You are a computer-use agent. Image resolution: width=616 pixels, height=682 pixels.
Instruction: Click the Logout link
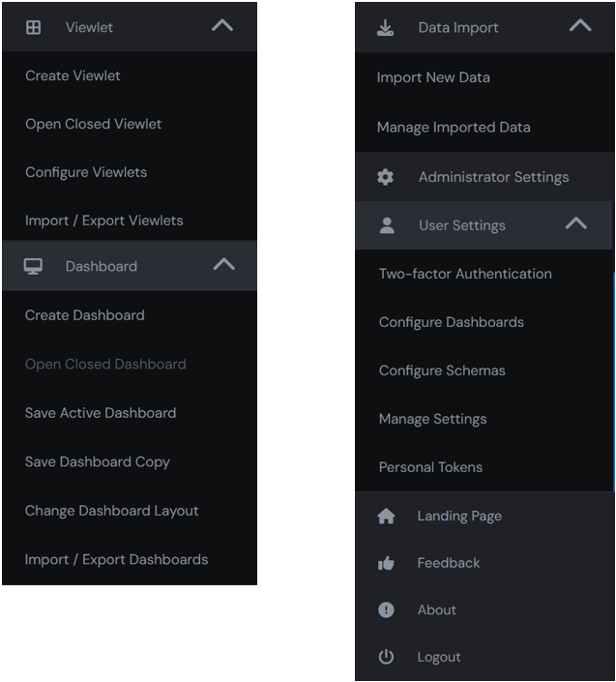click(x=439, y=657)
